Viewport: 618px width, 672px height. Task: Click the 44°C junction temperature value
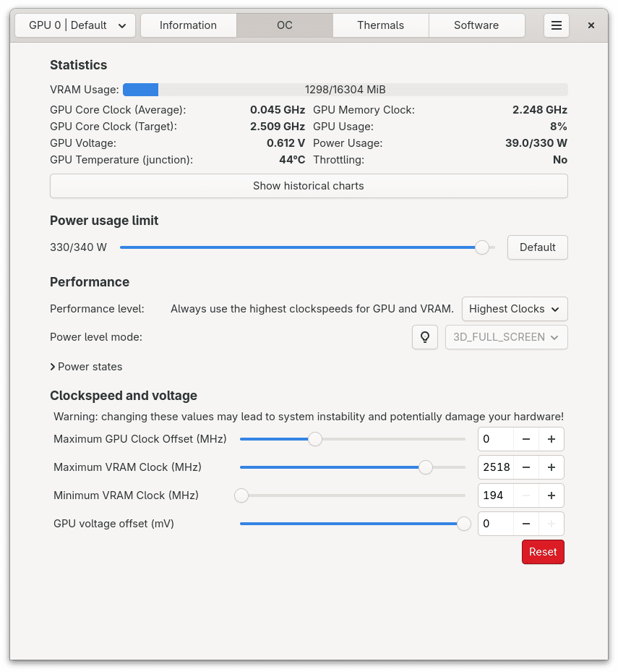click(x=292, y=160)
